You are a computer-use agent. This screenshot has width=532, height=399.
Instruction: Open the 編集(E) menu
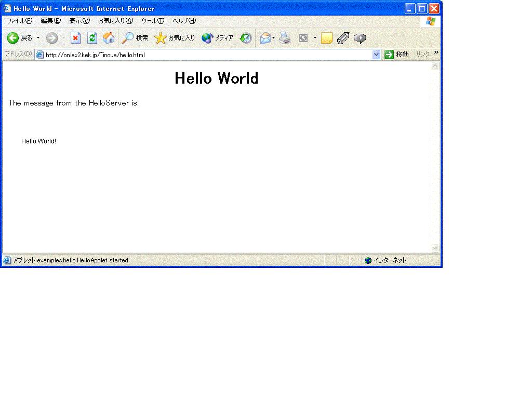tap(51, 21)
